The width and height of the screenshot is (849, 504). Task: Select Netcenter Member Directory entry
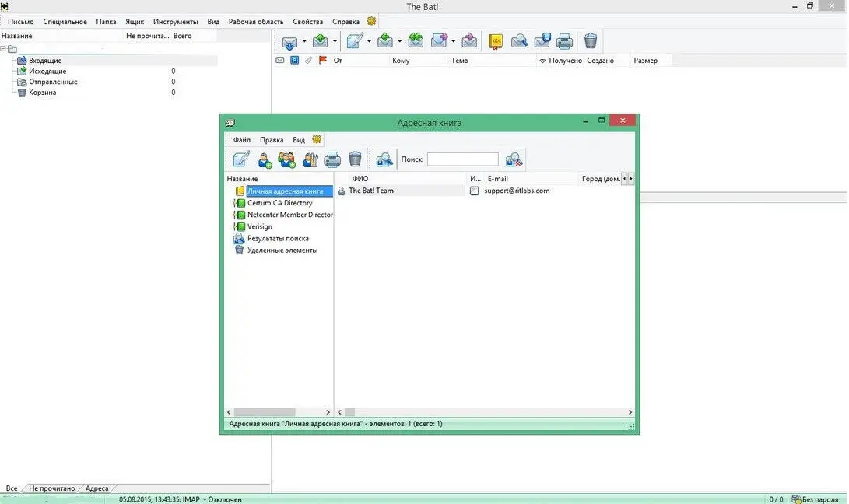coord(290,215)
